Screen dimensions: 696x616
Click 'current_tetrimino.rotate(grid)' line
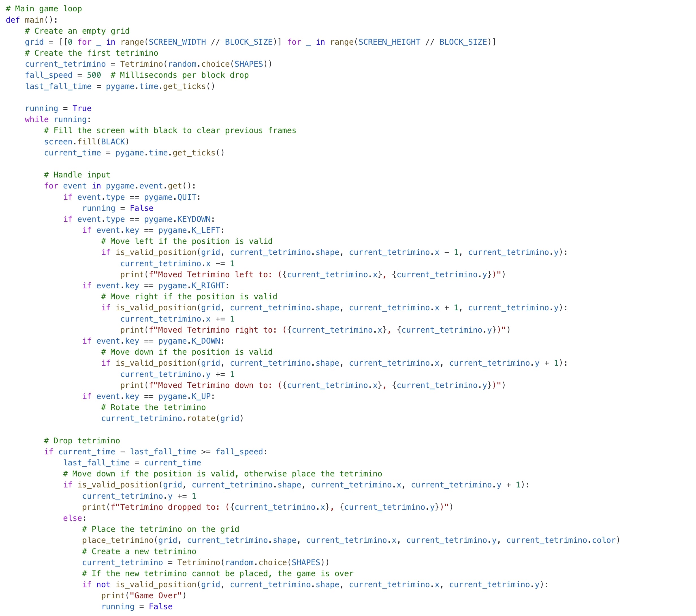click(x=173, y=418)
